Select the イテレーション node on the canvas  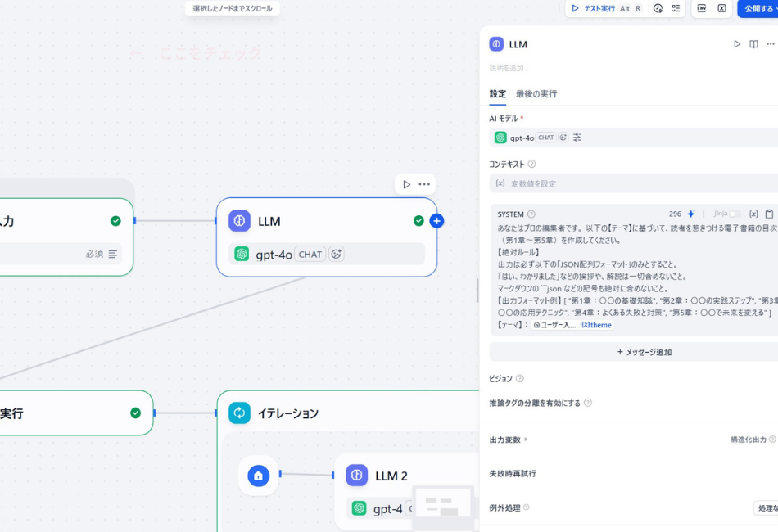(x=287, y=413)
